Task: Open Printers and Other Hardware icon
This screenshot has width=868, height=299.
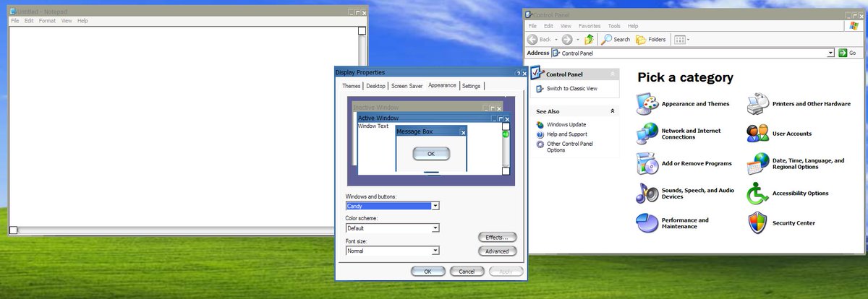Action: 757,104
